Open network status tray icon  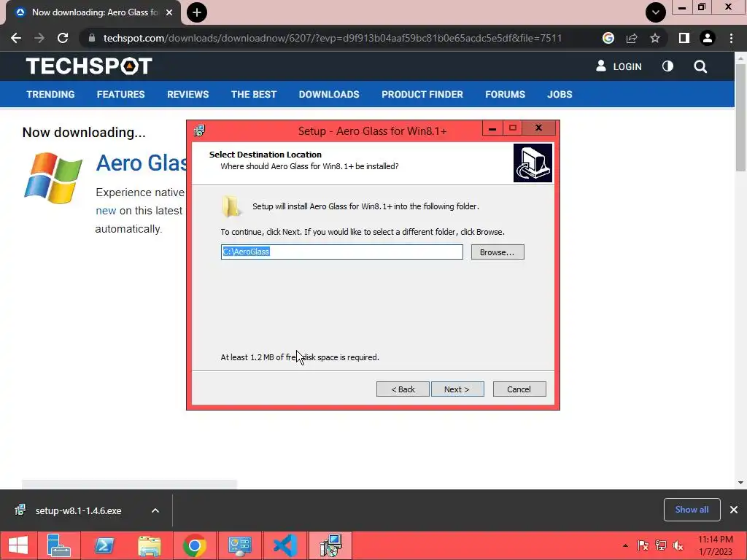[661, 545]
